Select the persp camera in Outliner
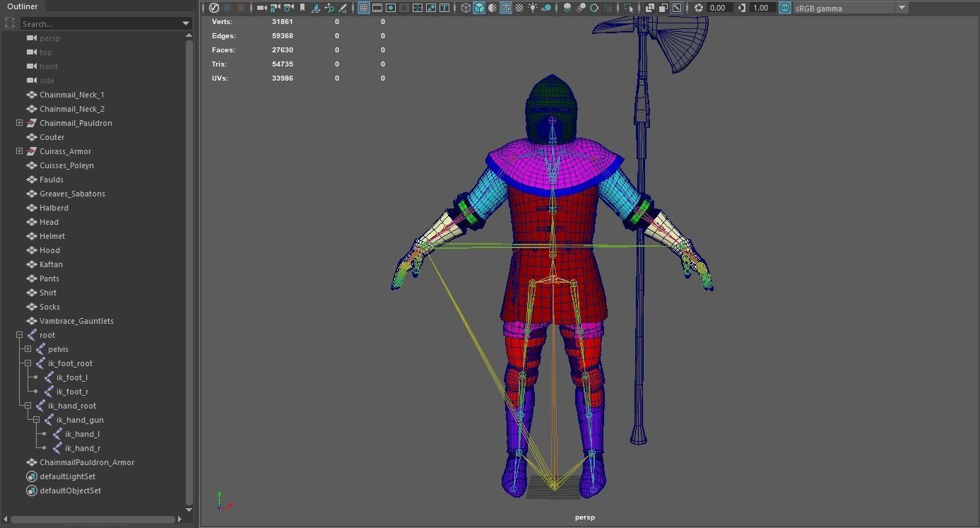The width and height of the screenshot is (980, 528). pyautogui.click(x=49, y=38)
